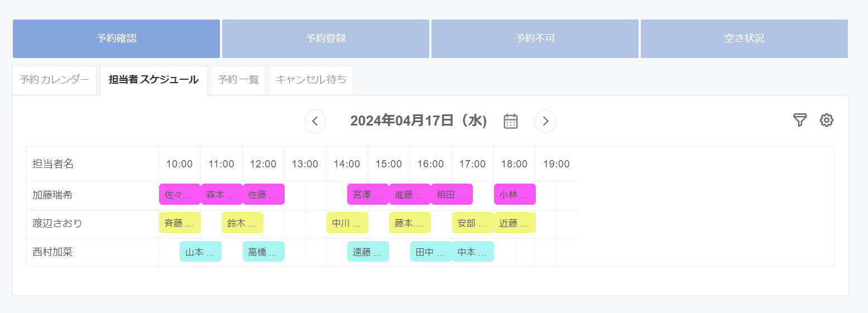Open 加藤瑞希's 10:00 佐々 appointment

tap(180, 195)
